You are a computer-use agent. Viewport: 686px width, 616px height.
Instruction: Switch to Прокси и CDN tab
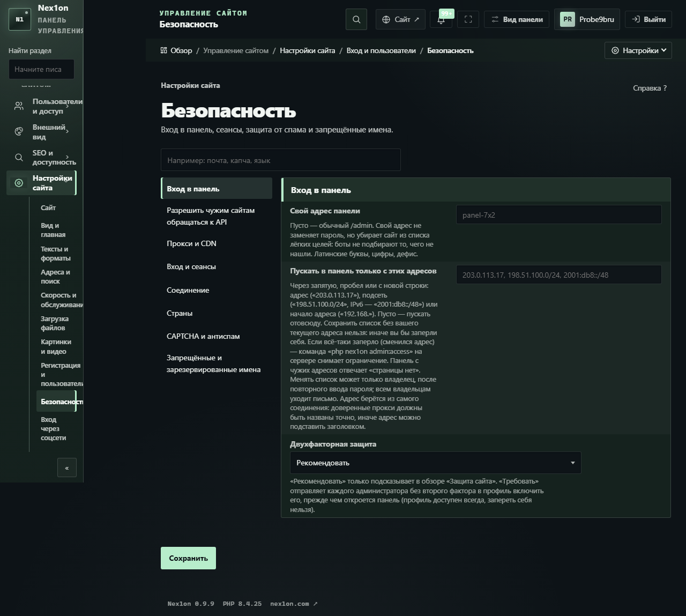pyautogui.click(x=217, y=243)
